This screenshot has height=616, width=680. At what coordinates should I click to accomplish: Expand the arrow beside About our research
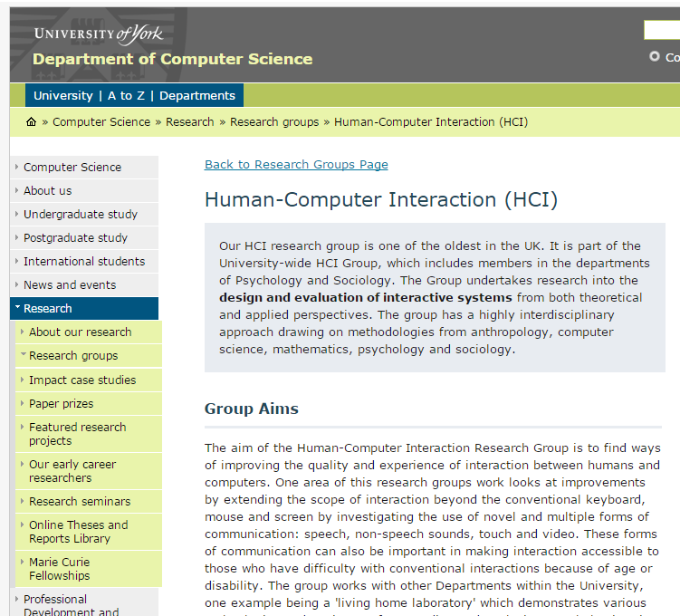[22, 332]
